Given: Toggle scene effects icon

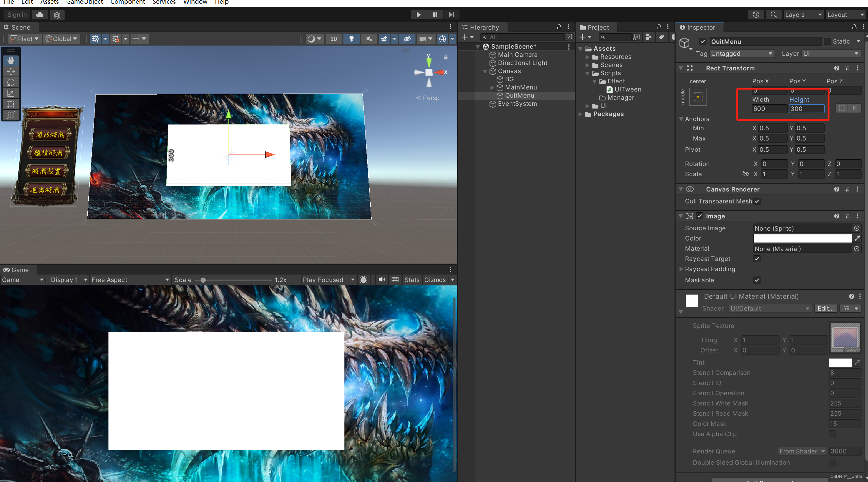Looking at the screenshot, I should pyautogui.click(x=384, y=39).
